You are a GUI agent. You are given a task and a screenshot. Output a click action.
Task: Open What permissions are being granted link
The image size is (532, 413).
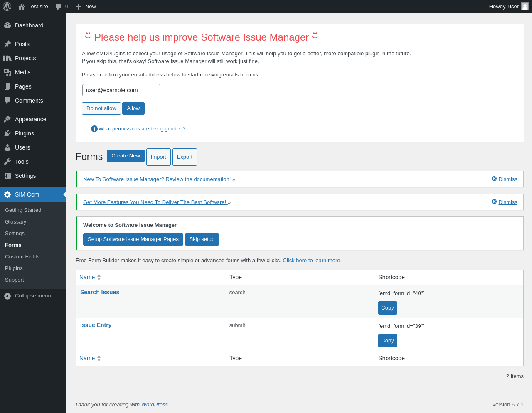click(142, 129)
